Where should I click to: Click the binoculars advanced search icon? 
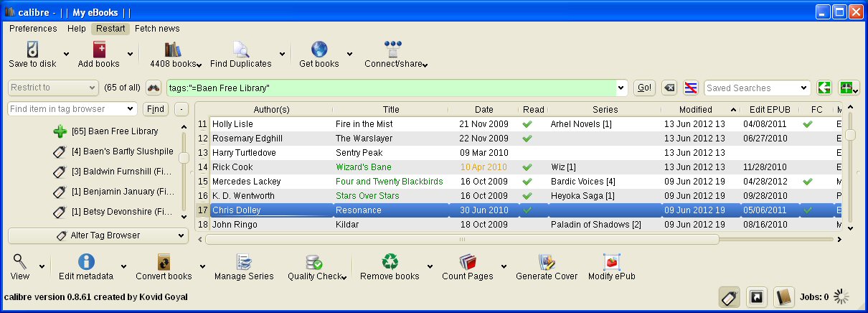154,88
